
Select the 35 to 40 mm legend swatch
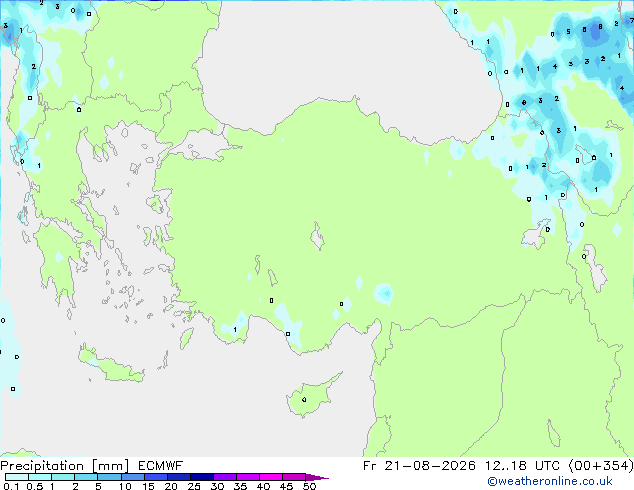click(x=247, y=477)
